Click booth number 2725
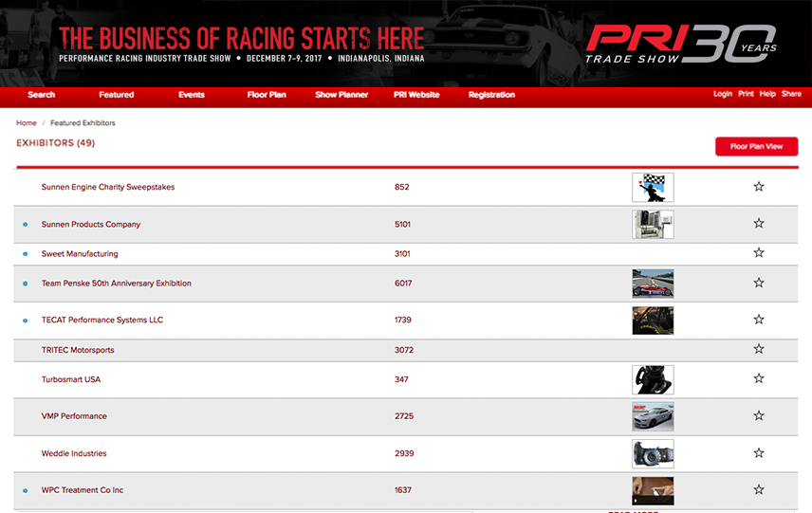812x513 pixels. click(x=404, y=416)
